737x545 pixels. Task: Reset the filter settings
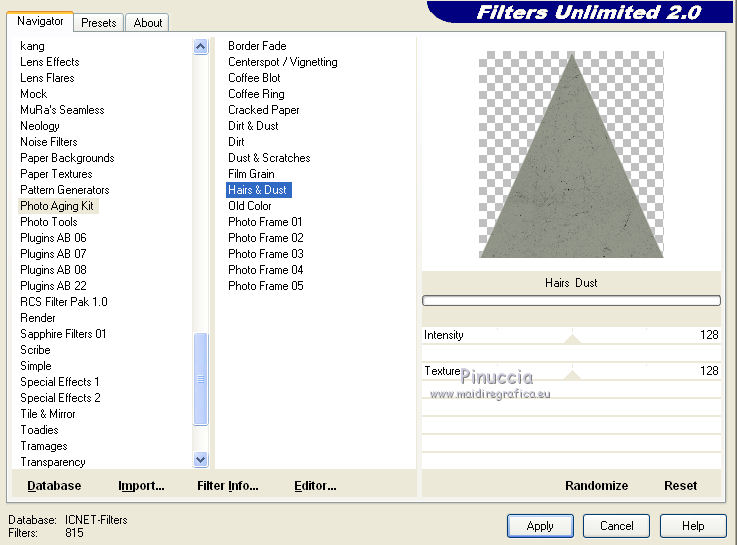click(x=680, y=485)
